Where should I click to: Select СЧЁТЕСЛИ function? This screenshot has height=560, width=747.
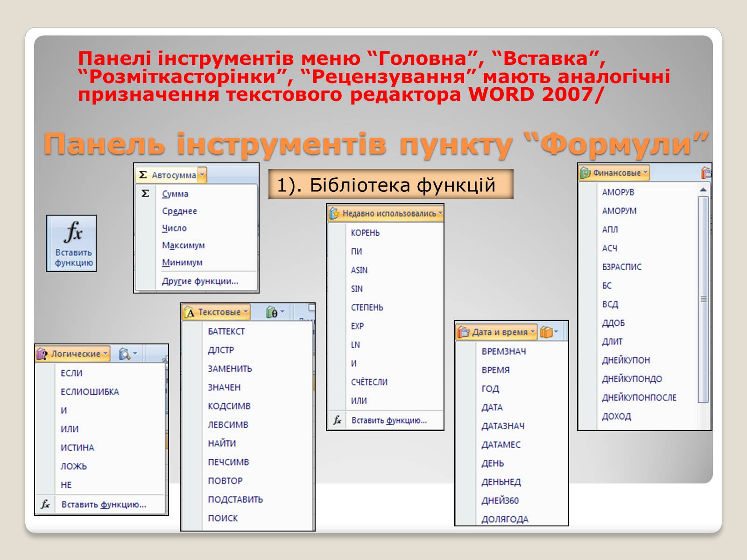[369, 382]
